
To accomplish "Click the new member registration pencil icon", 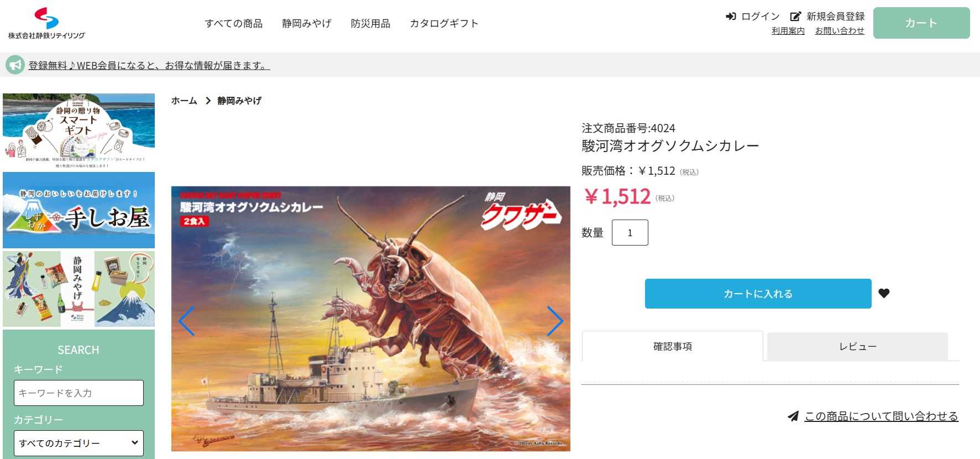I will (x=795, y=17).
